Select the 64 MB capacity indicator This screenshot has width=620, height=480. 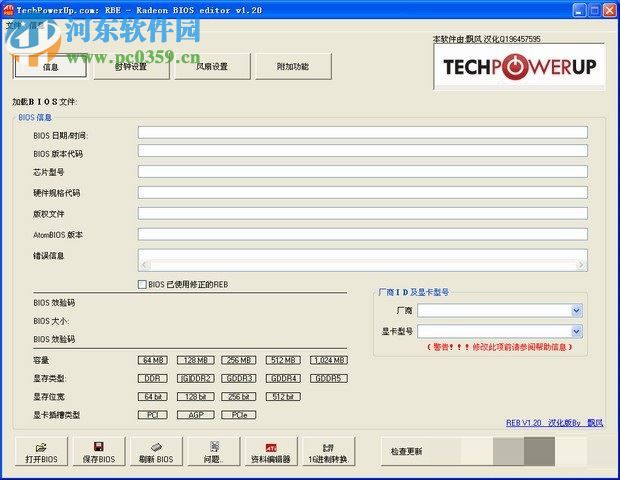point(153,360)
